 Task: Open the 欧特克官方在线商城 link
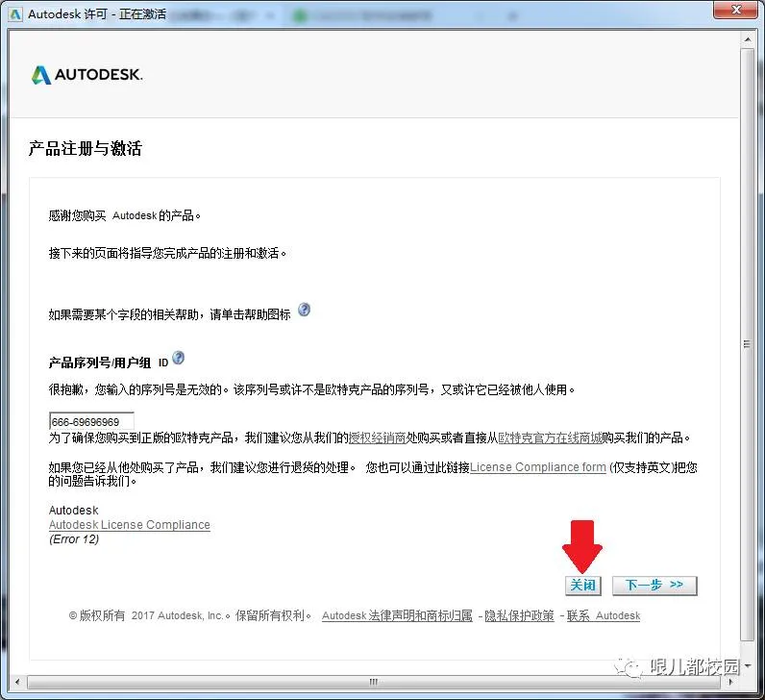(550, 437)
